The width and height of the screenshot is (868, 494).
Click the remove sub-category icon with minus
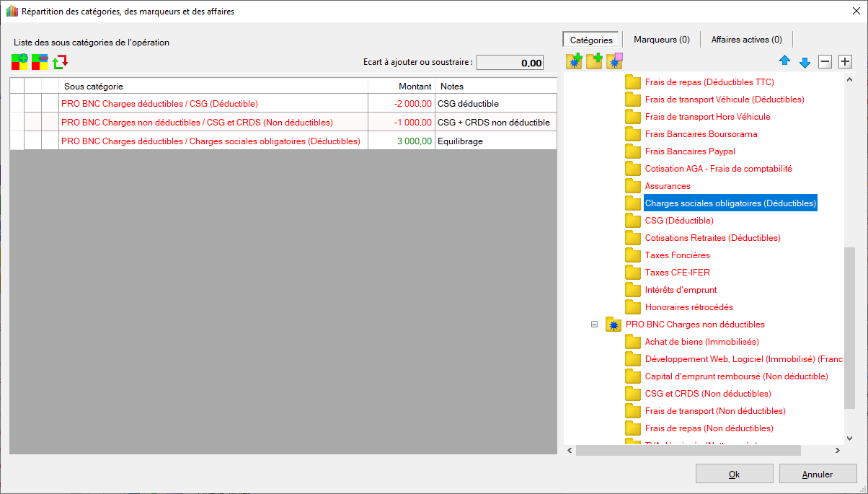[40, 62]
